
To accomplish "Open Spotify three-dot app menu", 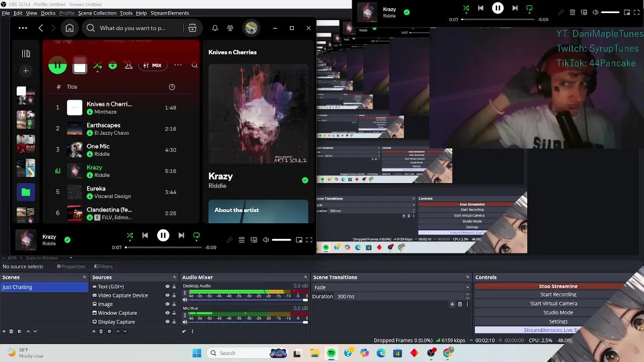I will tap(23, 28).
